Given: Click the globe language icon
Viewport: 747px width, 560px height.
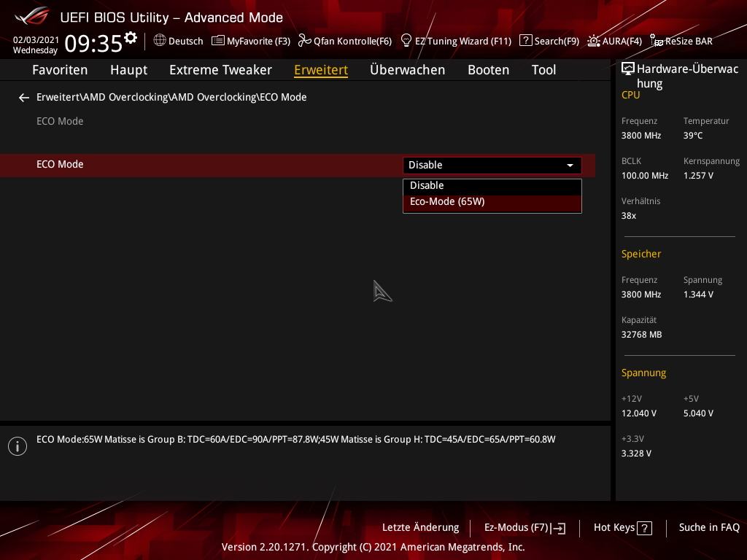Looking at the screenshot, I should tap(160, 40).
